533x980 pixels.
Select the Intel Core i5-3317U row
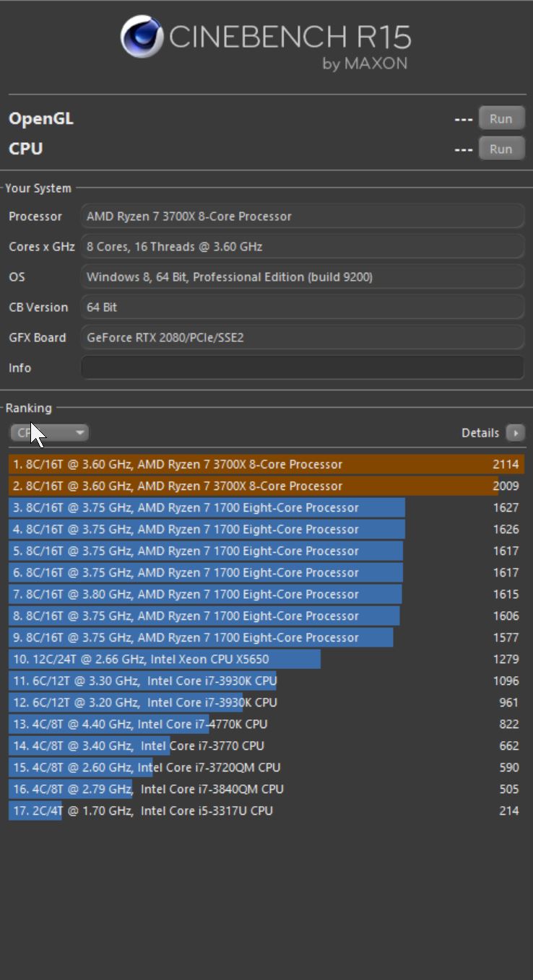266,810
